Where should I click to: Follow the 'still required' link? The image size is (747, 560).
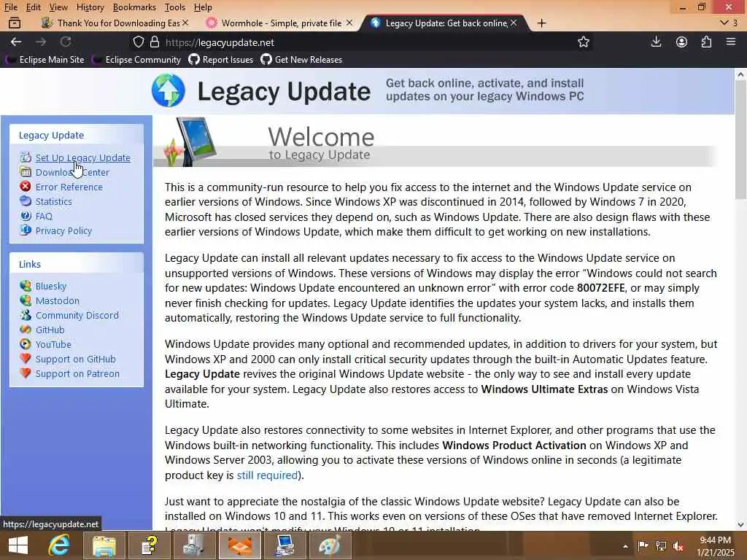click(x=267, y=475)
